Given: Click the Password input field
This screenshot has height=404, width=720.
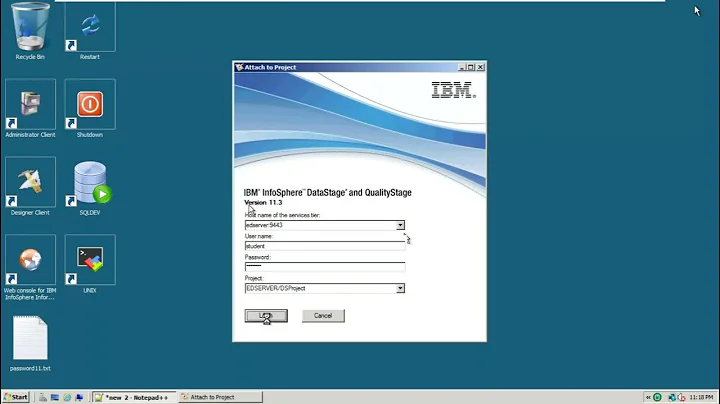Looking at the screenshot, I should (325, 266).
